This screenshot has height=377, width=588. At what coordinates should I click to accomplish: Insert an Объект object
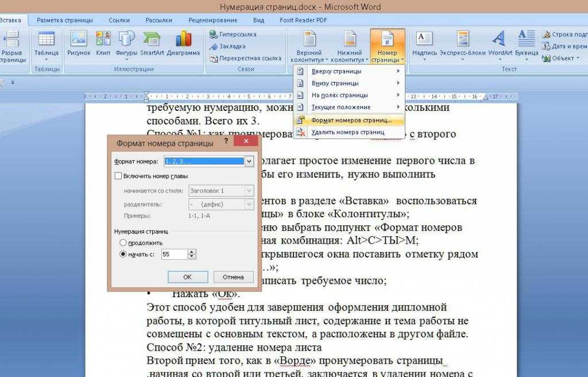click(561, 58)
